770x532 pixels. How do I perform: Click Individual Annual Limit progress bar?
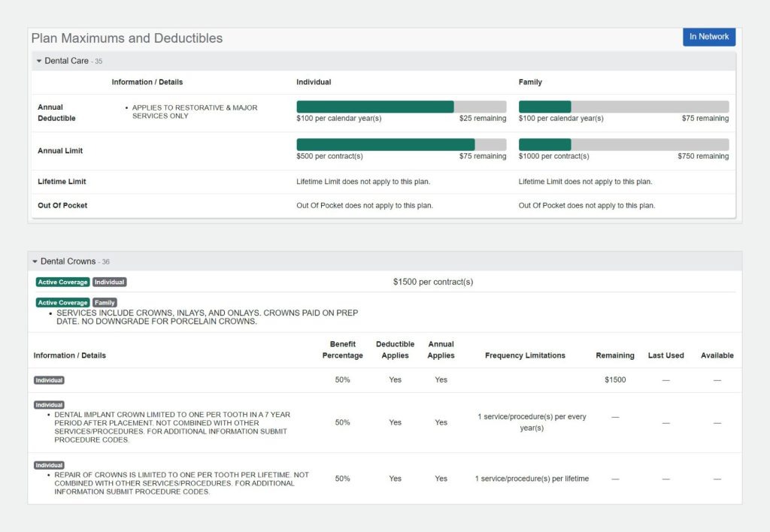pos(401,144)
